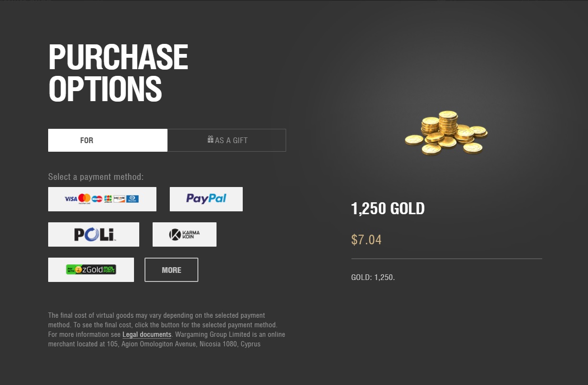Click the Diners Club card logo
The width and height of the screenshot is (588, 385).
pos(133,199)
